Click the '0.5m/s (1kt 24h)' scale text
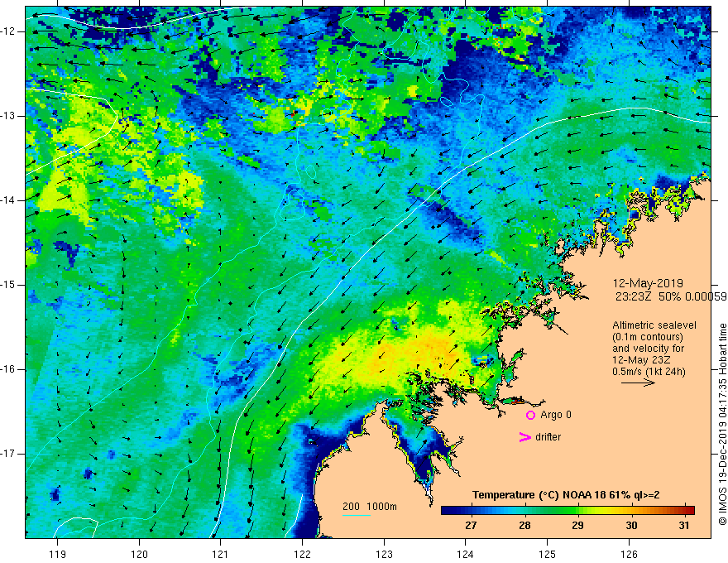This screenshot has height=563, width=728. coord(649,372)
